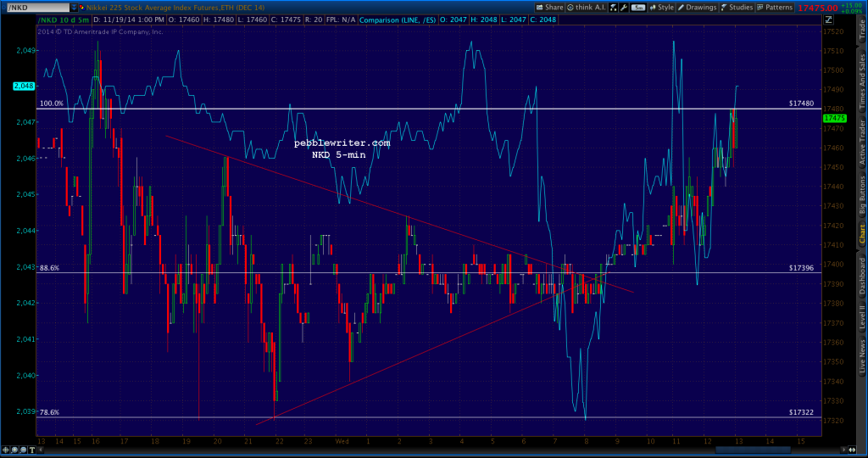Image resolution: width=868 pixels, height=458 pixels.
Task: Click the 100.0% Fibonacci level label
Action: point(52,103)
